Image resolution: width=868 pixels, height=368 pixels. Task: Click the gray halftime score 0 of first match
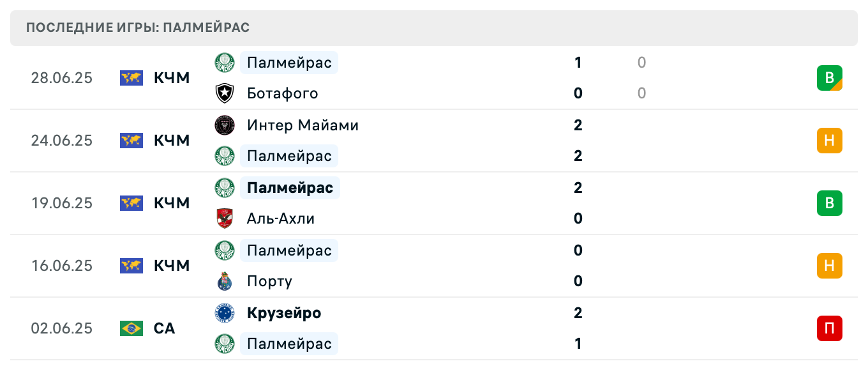(641, 63)
